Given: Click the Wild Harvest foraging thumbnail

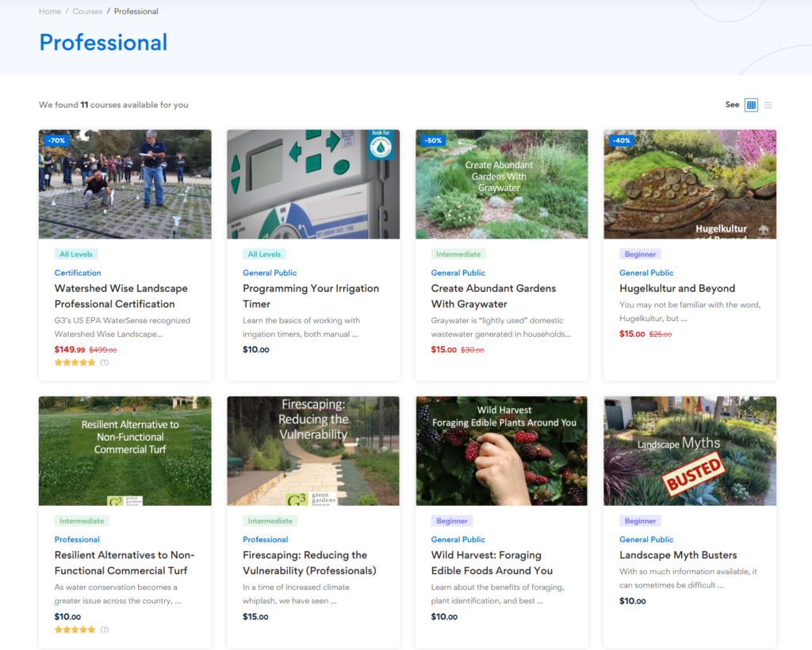Looking at the screenshot, I should click(x=501, y=450).
